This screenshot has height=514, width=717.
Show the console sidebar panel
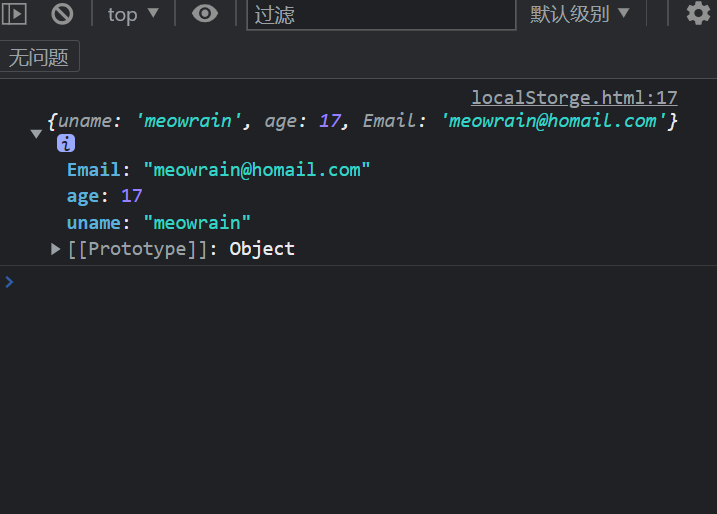coord(13,14)
